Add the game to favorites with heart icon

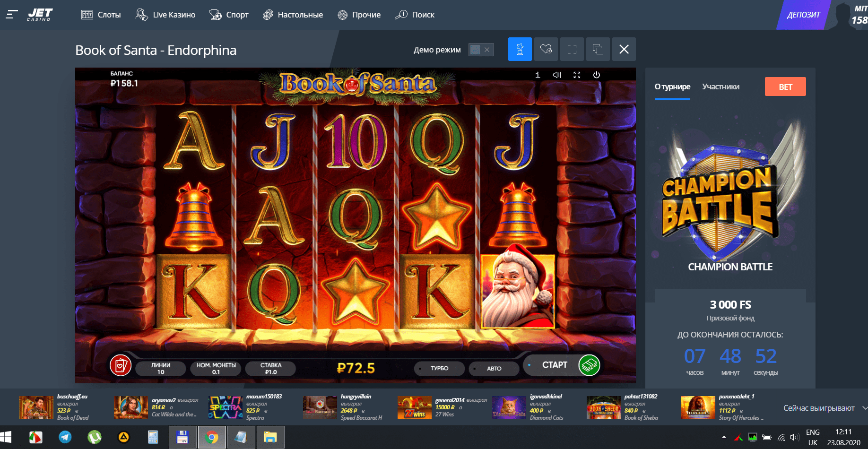(546, 49)
